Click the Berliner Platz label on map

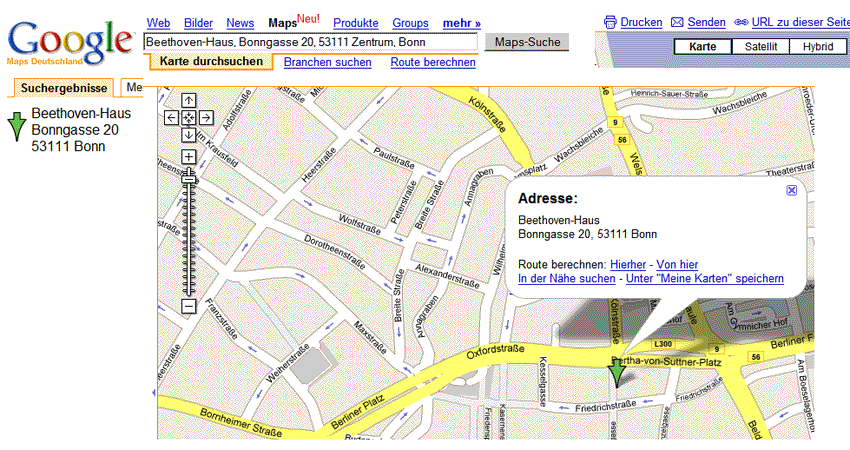(358, 412)
